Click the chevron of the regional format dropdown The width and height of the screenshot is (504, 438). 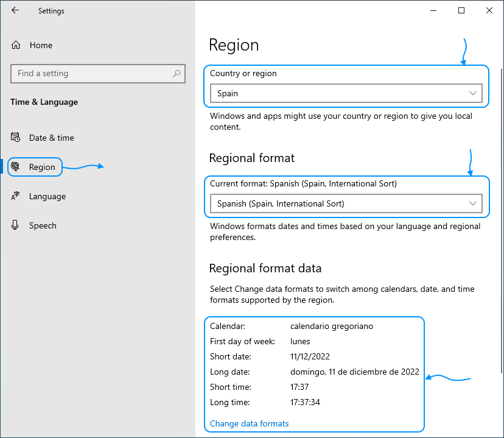(472, 203)
